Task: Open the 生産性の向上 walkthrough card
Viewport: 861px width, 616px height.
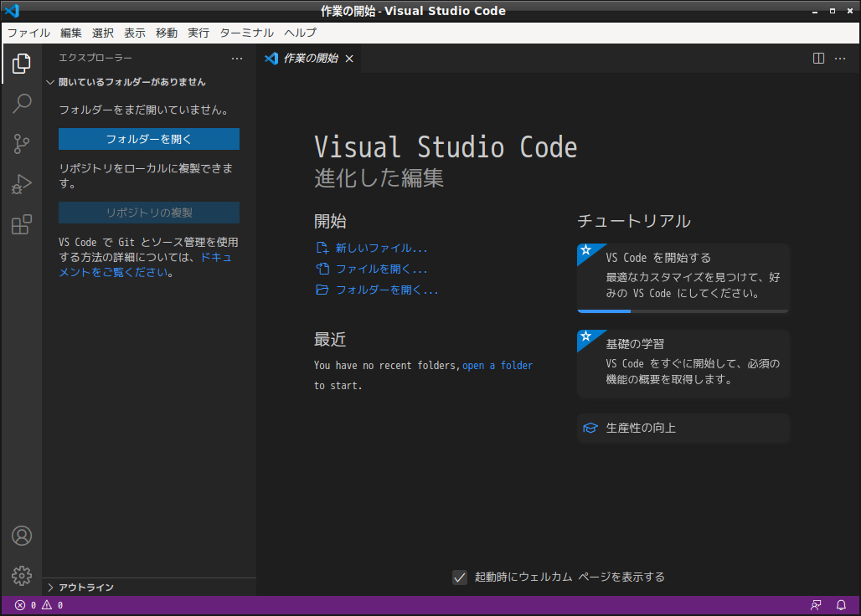Action: 683,428
